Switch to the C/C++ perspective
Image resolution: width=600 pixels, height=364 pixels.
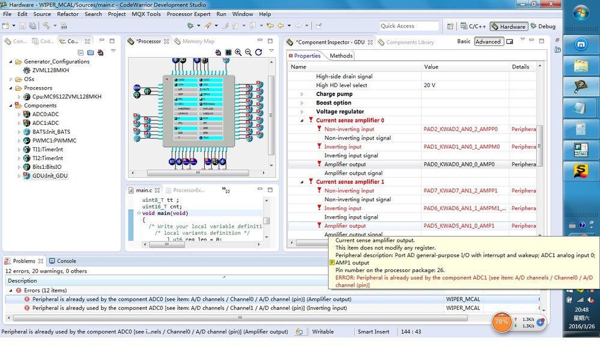473,26
